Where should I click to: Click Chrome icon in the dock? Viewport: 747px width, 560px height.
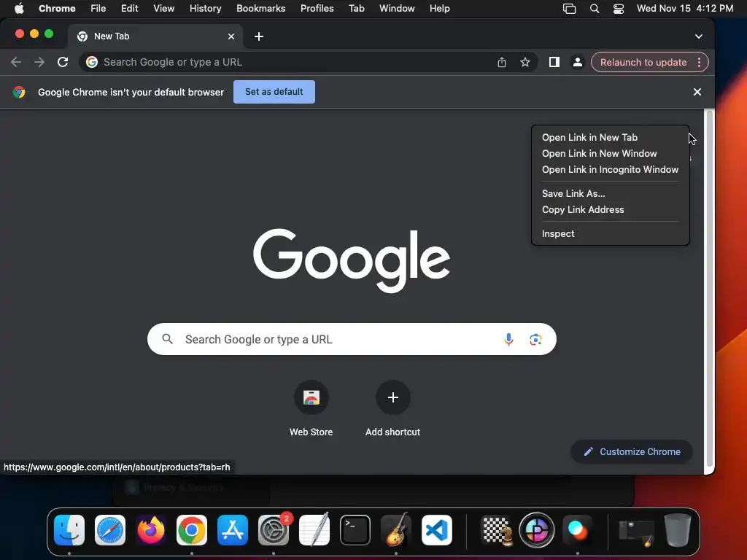pos(192,530)
